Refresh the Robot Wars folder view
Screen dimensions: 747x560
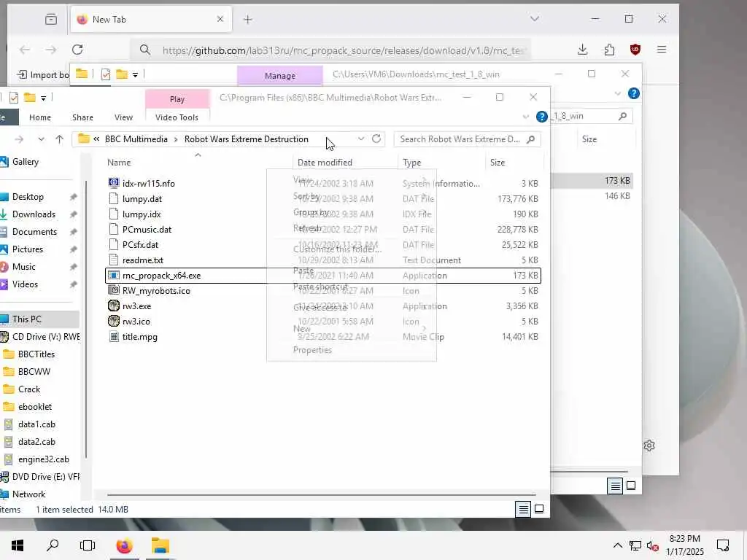pos(376,139)
